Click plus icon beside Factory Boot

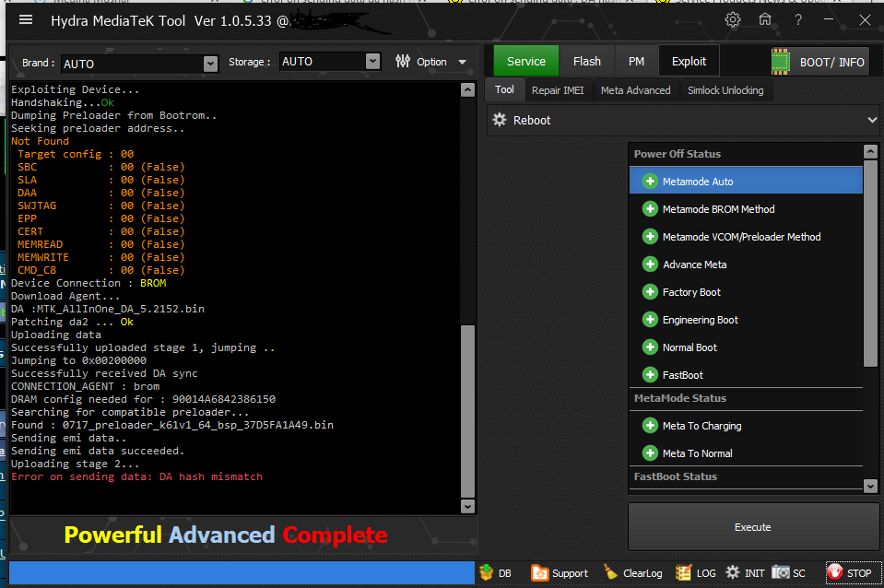pos(650,292)
